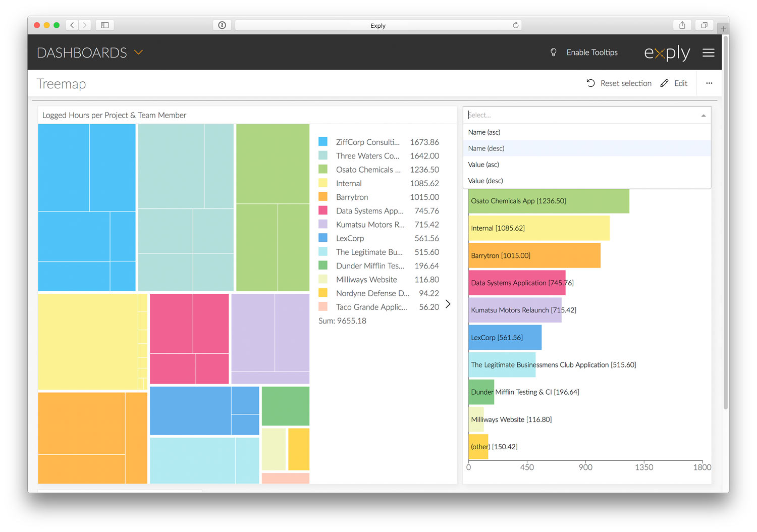Click Taco Grande Applic... legend entry
757x532 pixels.
pyautogui.click(x=379, y=307)
